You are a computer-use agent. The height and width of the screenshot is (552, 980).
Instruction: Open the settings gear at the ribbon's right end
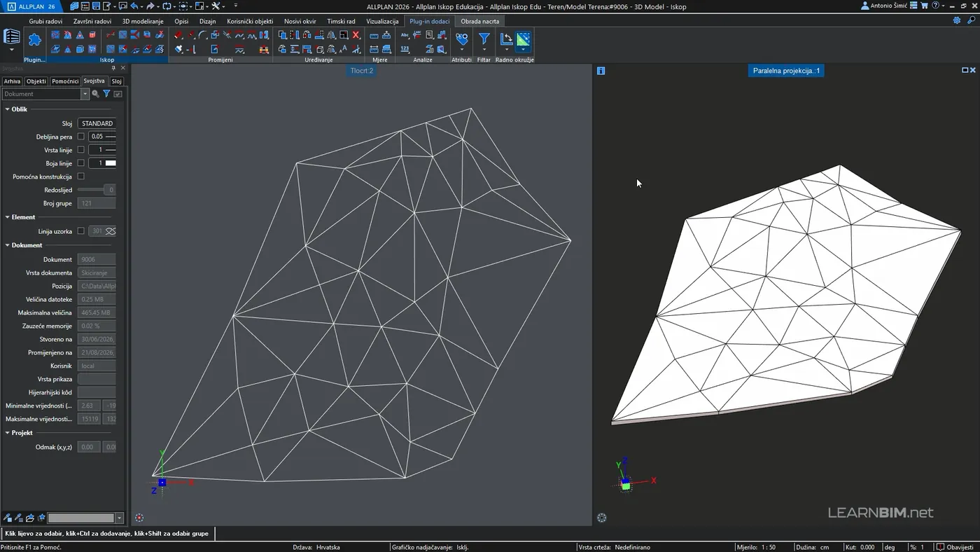[957, 21]
